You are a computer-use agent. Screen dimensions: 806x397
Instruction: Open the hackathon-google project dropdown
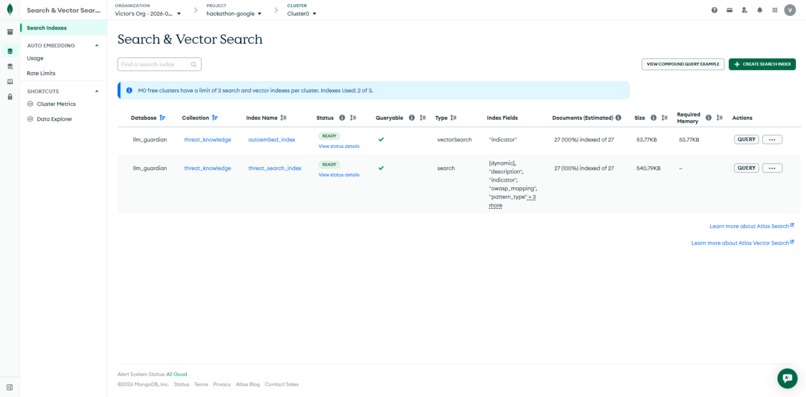[x=234, y=13]
